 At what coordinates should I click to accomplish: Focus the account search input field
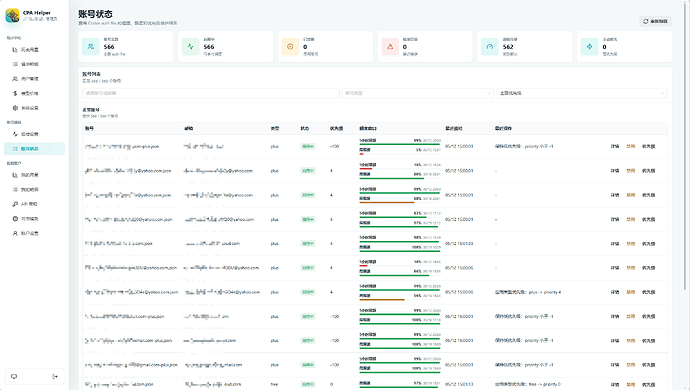211,93
